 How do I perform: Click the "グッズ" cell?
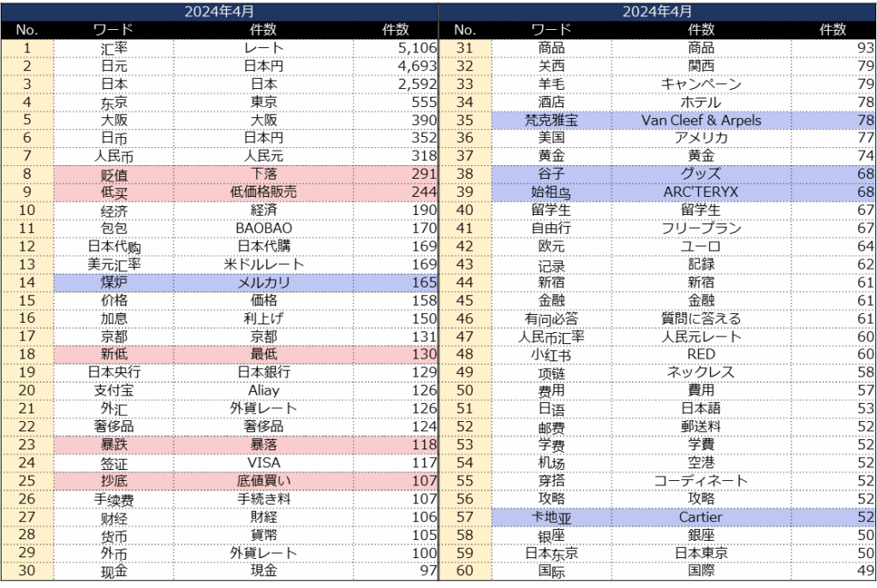coord(701,175)
